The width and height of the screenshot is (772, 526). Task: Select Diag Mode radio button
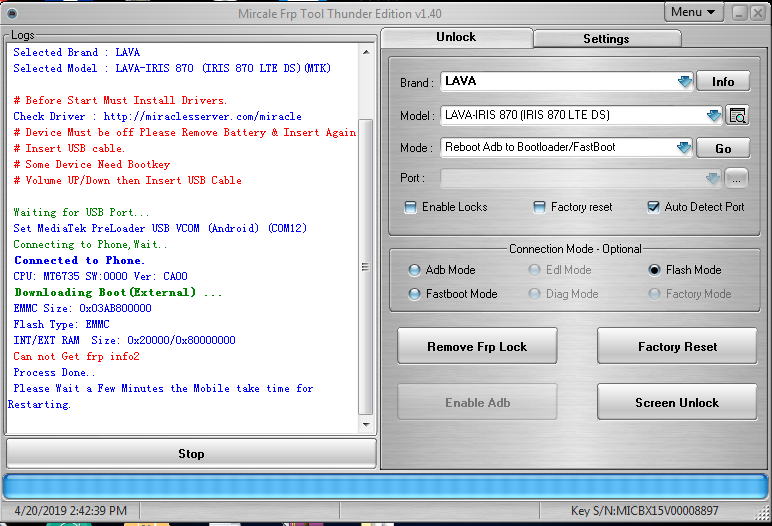coord(563,294)
